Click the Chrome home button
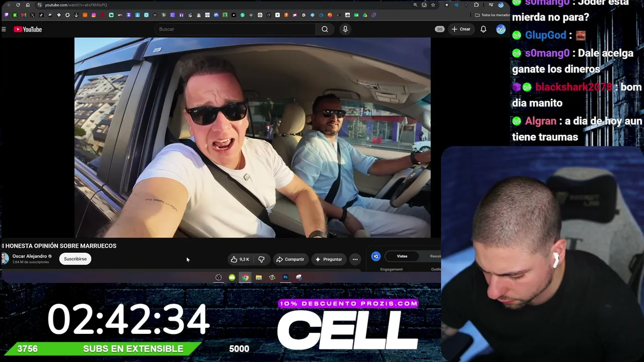 point(28,5)
